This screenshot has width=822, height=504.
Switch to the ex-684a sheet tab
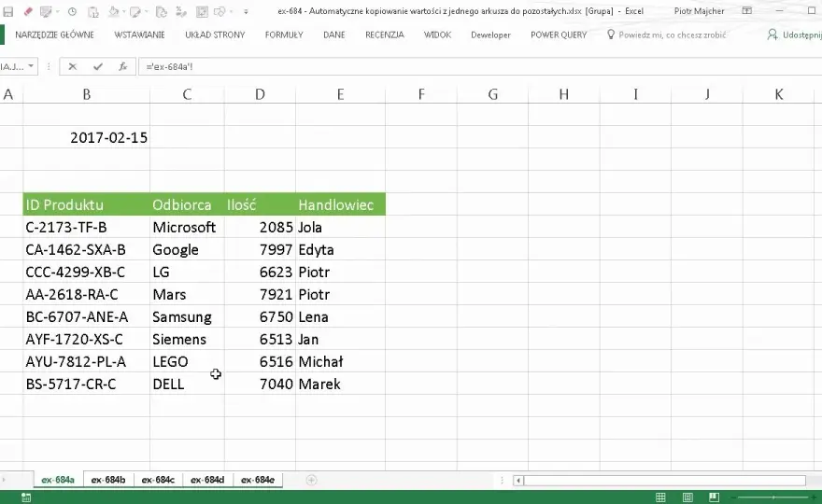pyautogui.click(x=58, y=480)
